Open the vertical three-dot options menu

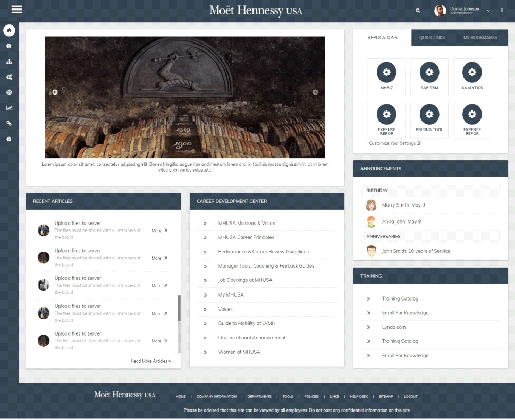click(x=502, y=11)
